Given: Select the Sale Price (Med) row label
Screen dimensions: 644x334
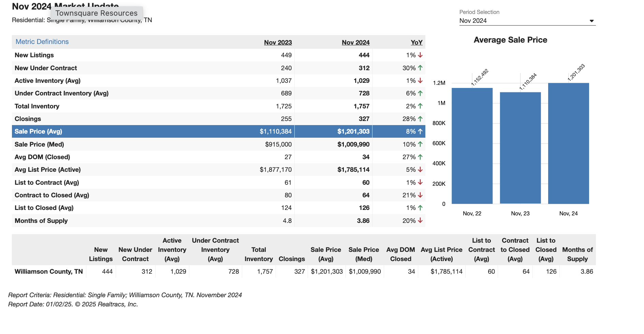Looking at the screenshot, I should (39, 144).
